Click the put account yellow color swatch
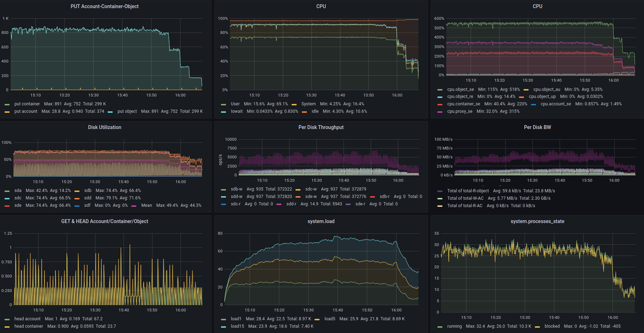 coord(7,112)
